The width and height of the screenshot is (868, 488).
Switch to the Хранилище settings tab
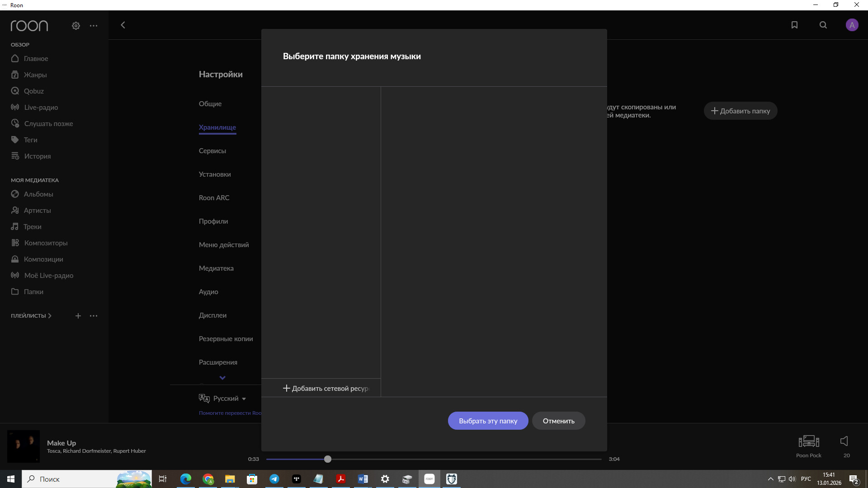pos(217,127)
